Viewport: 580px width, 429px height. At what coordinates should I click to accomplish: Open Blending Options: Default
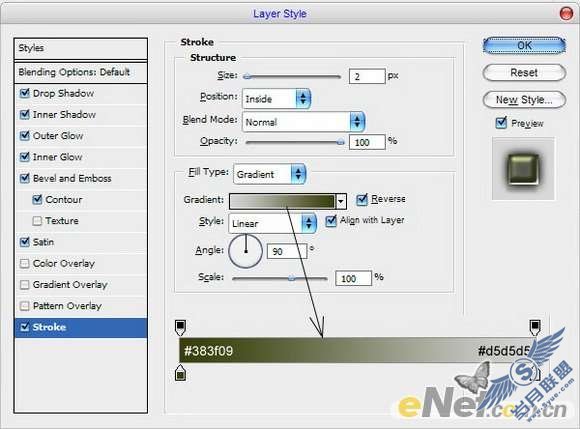pos(81,72)
